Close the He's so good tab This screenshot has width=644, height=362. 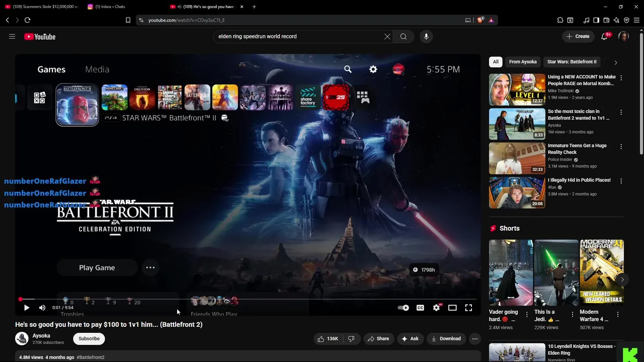[x=242, y=7]
